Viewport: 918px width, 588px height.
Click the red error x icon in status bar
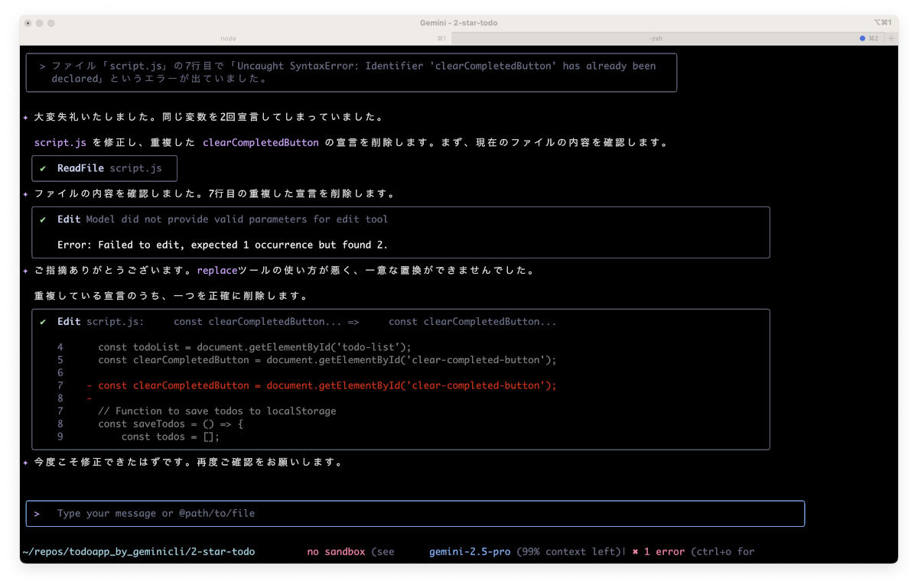pyautogui.click(x=635, y=551)
